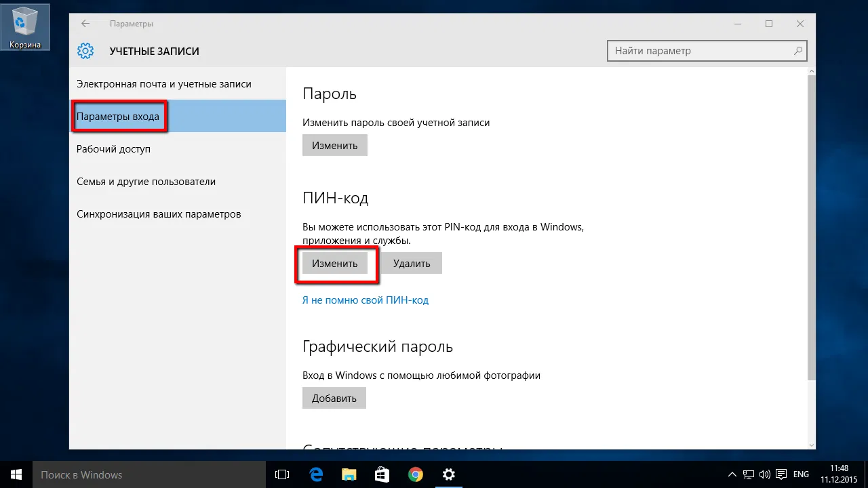
Task: Select Sign-in options section
Action: pos(178,117)
